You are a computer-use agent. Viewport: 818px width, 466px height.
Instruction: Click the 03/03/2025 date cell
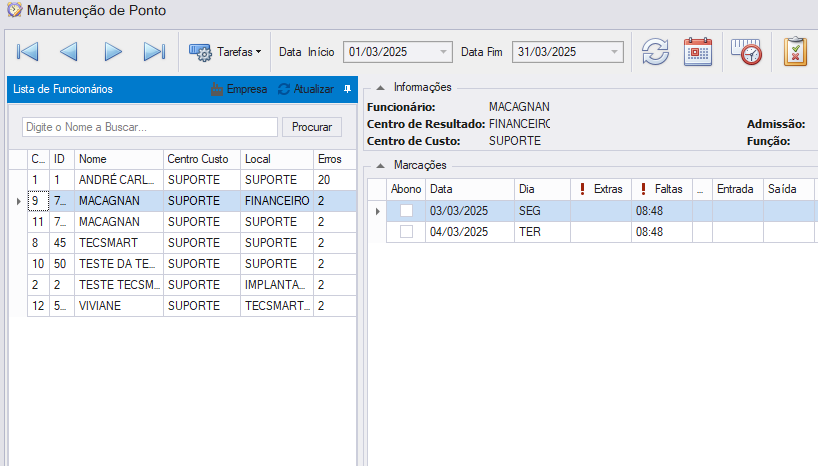[x=470, y=211]
